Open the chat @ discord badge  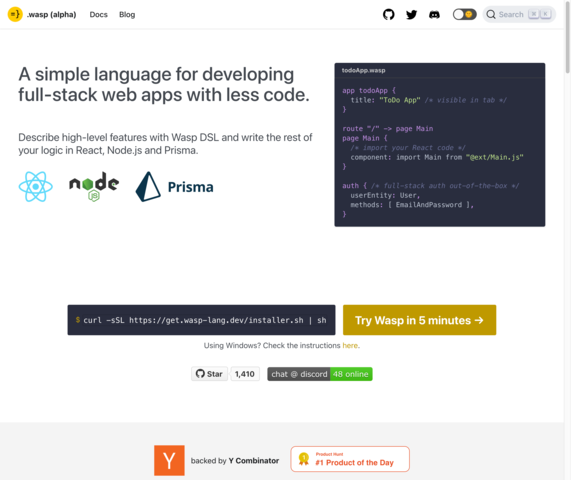click(x=320, y=374)
